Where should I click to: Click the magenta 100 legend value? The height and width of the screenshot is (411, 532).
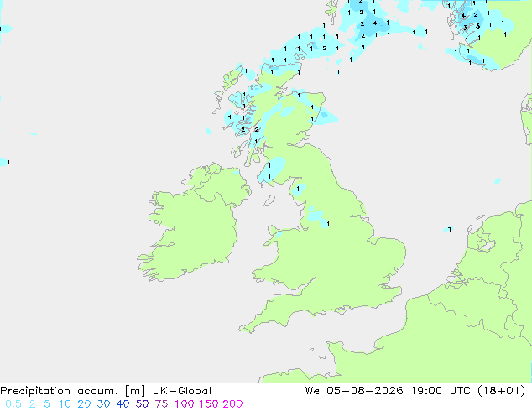pyautogui.click(x=185, y=404)
